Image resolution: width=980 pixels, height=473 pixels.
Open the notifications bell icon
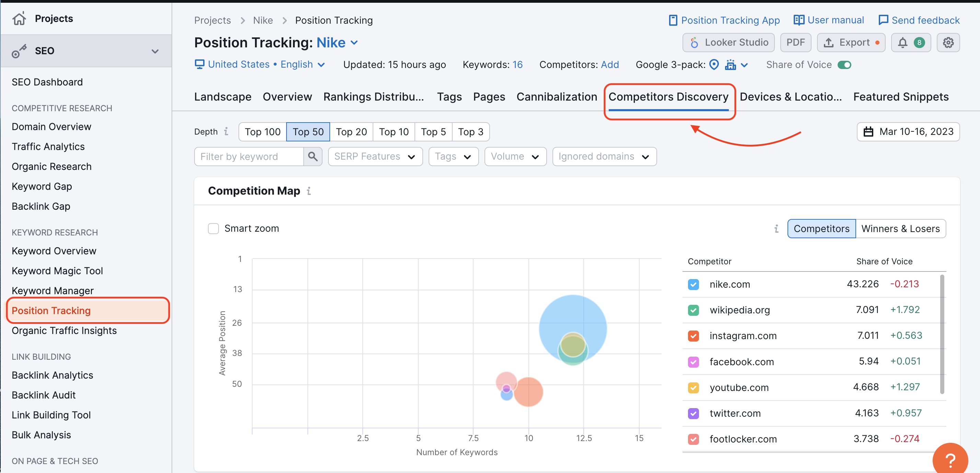point(902,42)
